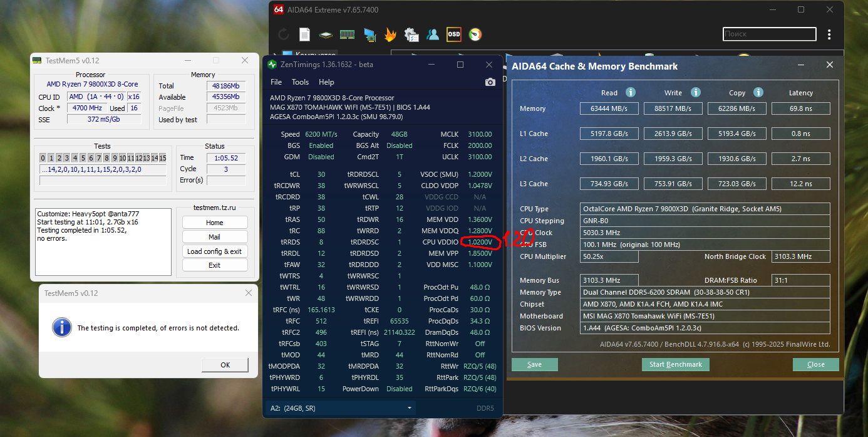Click the ZenTimings title bar app icon
The height and width of the screenshot is (437, 868).
pyautogui.click(x=272, y=65)
